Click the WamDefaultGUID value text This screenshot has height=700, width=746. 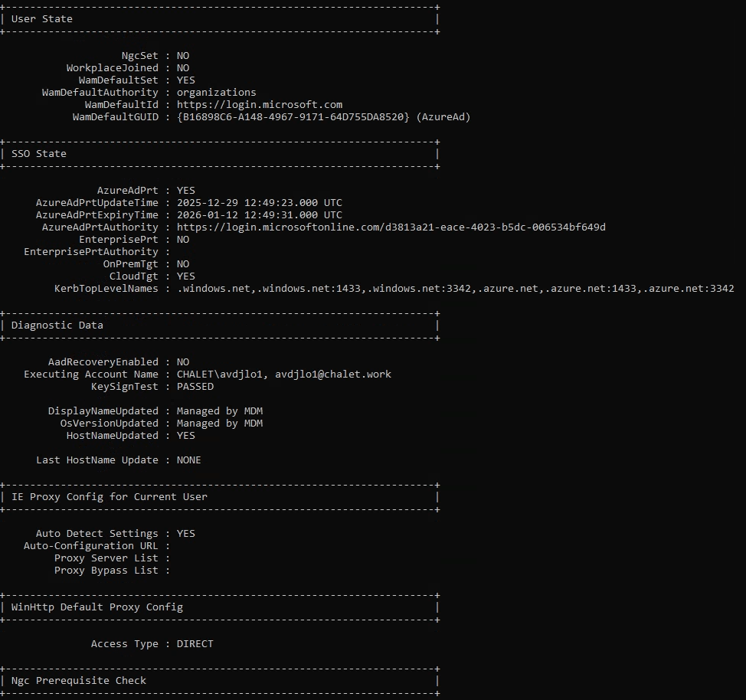coord(323,117)
